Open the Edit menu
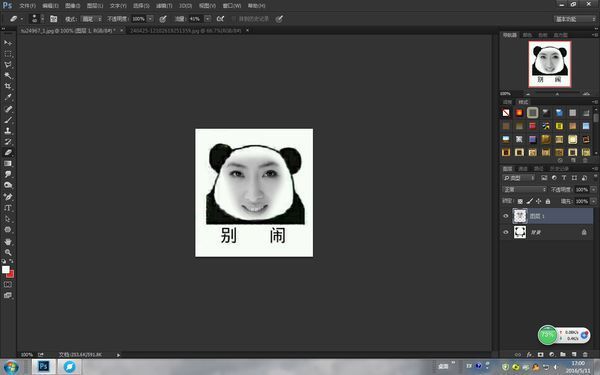This screenshot has width=600, height=375. (x=50, y=6)
